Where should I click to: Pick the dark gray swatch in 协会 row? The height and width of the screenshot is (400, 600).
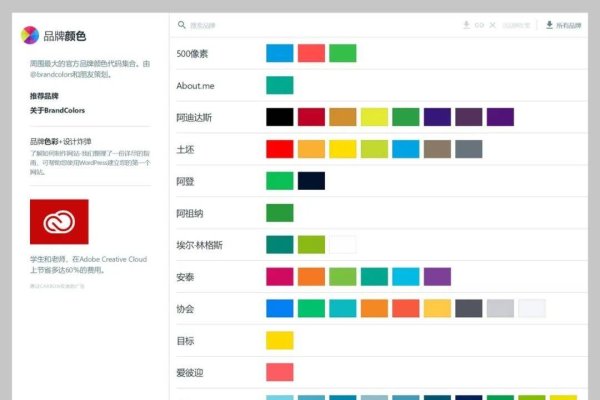pyautogui.click(x=469, y=309)
